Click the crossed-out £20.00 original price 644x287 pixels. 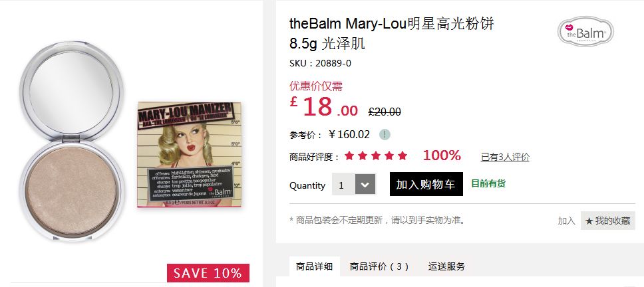coord(385,112)
